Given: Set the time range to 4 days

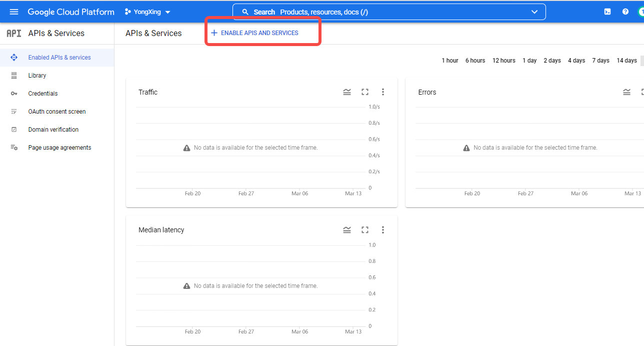Looking at the screenshot, I should click(x=576, y=61).
